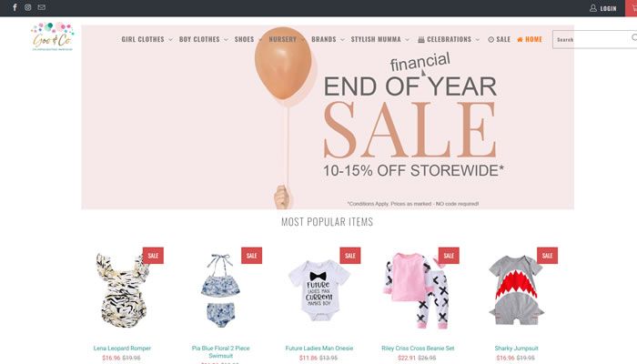Click the Home house icon

[520, 39]
